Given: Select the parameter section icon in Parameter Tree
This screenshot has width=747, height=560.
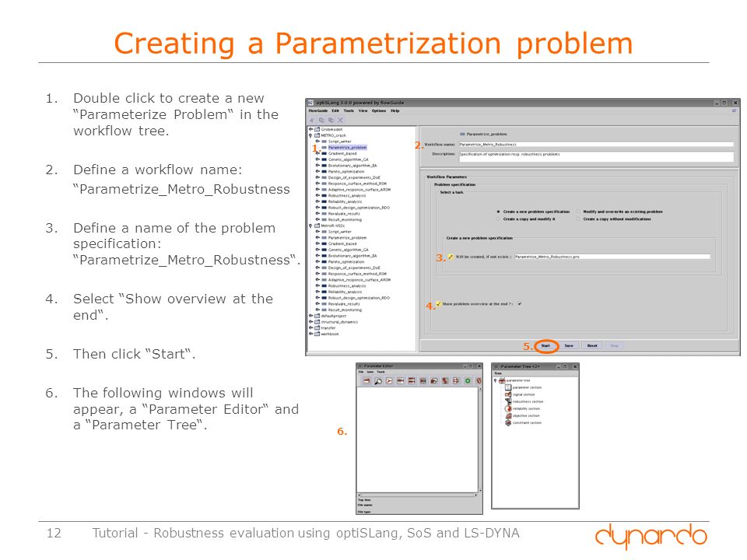Looking at the screenshot, I should click(508, 387).
